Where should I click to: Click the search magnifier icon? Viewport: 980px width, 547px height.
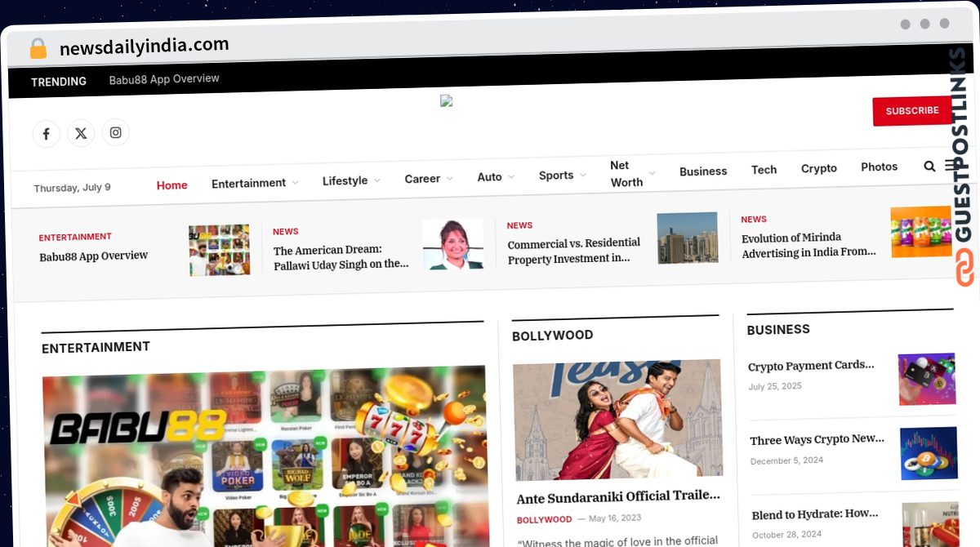point(929,167)
